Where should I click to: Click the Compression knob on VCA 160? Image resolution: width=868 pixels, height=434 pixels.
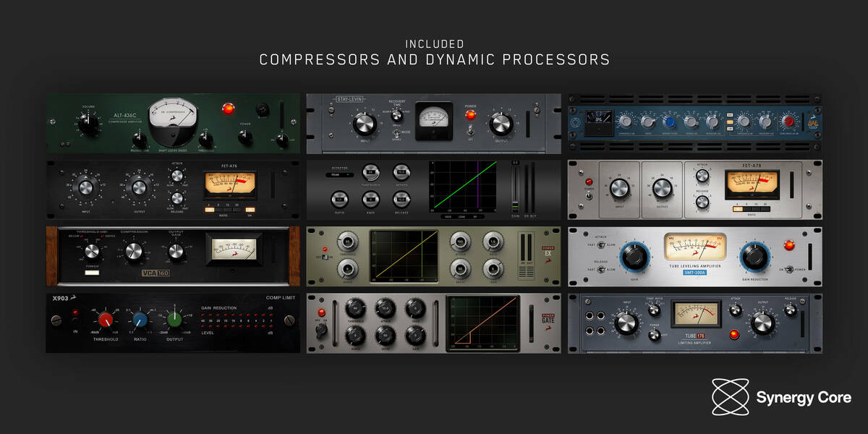click(134, 252)
